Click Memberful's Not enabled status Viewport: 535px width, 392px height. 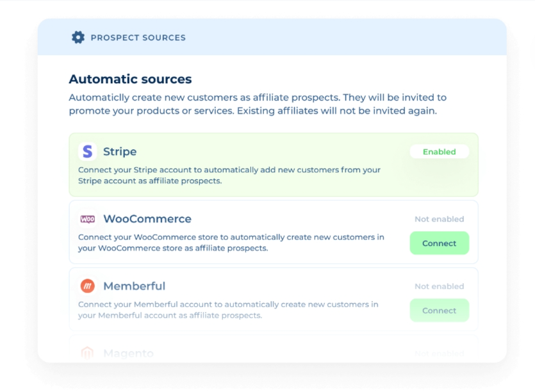pos(439,286)
